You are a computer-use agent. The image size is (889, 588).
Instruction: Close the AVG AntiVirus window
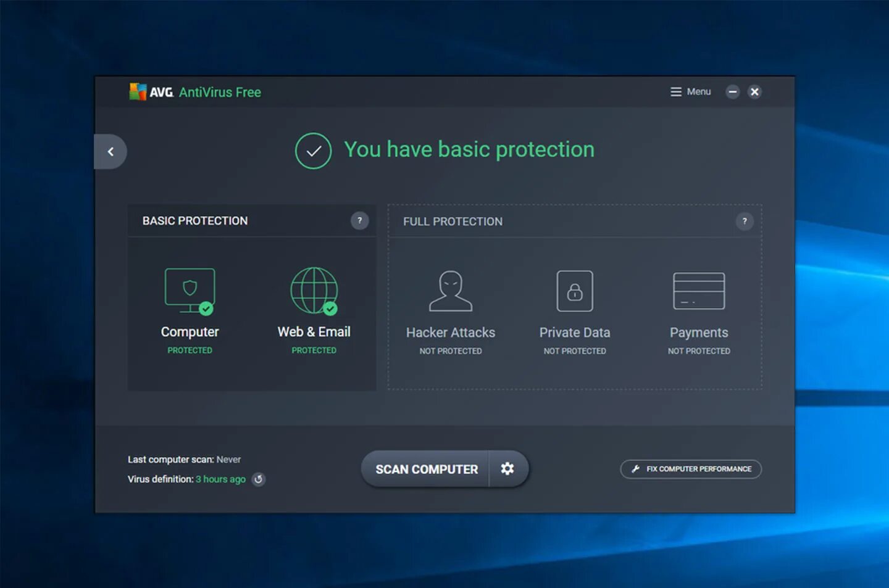click(x=754, y=92)
